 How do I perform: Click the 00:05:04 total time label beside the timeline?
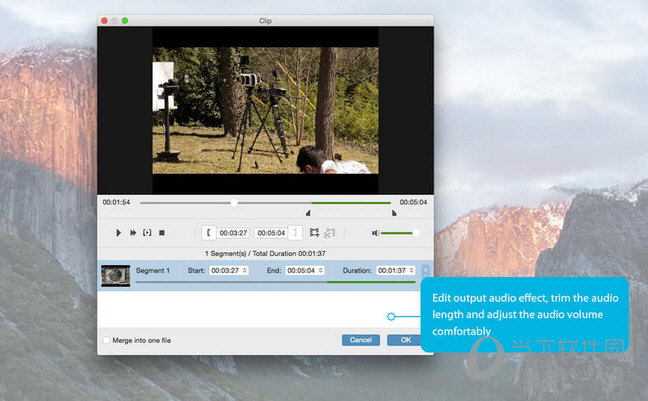413,202
